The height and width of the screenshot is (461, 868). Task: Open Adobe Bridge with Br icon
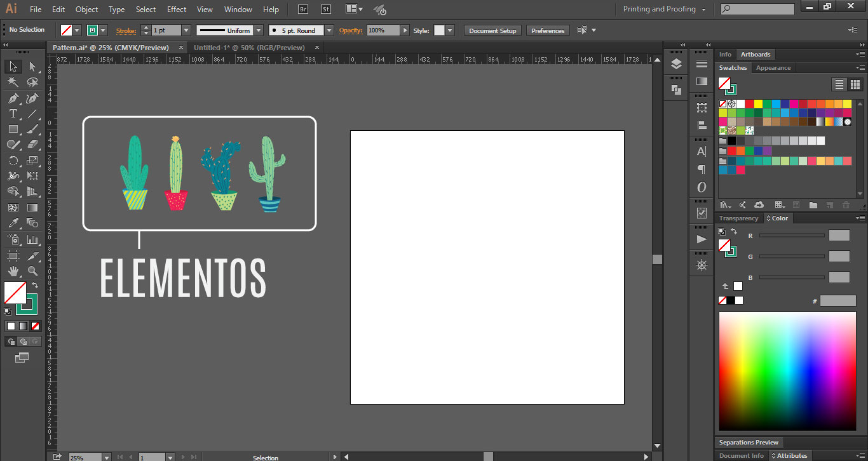pyautogui.click(x=303, y=10)
